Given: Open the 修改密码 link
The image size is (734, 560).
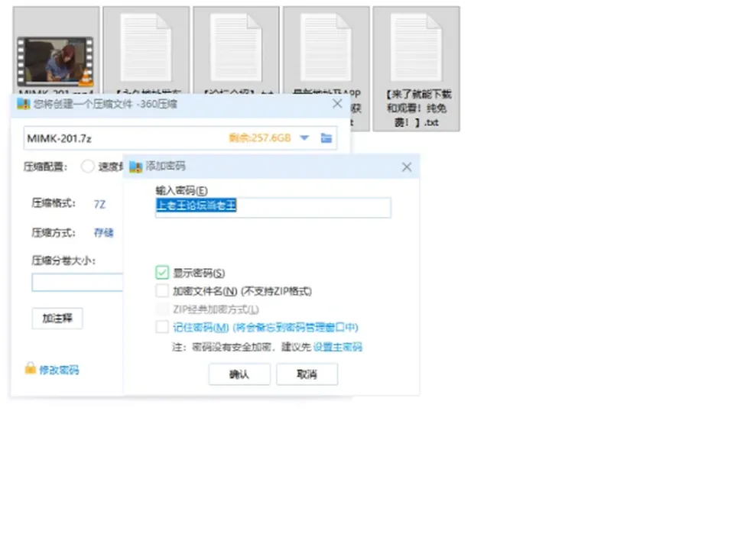Looking at the screenshot, I should (59, 370).
